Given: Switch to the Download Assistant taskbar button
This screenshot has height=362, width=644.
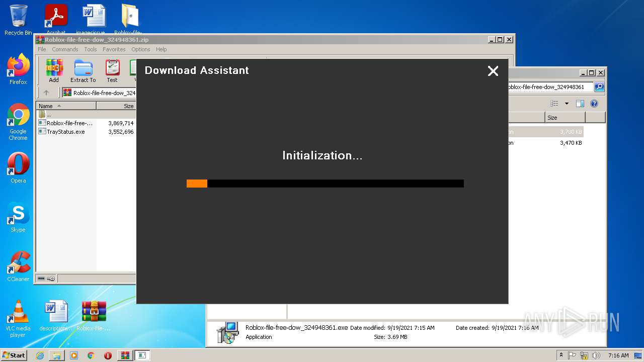Looking at the screenshot, I should click(142, 355).
